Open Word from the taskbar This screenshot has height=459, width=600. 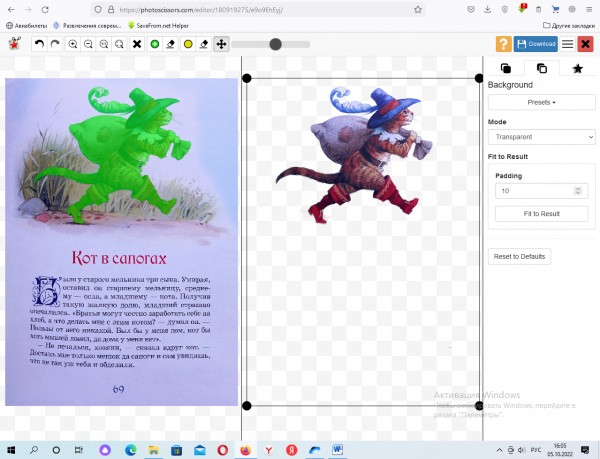click(337, 450)
